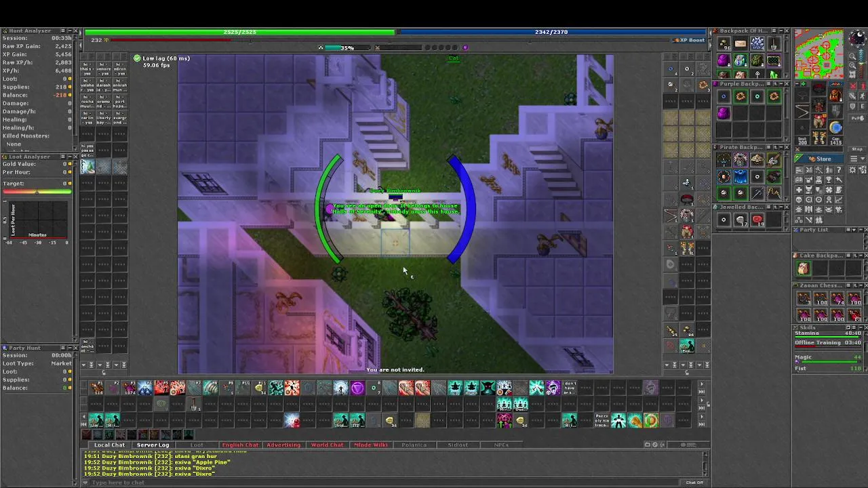Zoom out the minimap with the minus magnifier
Image resolution: width=868 pixels, height=488 pixels.
coord(852,56)
